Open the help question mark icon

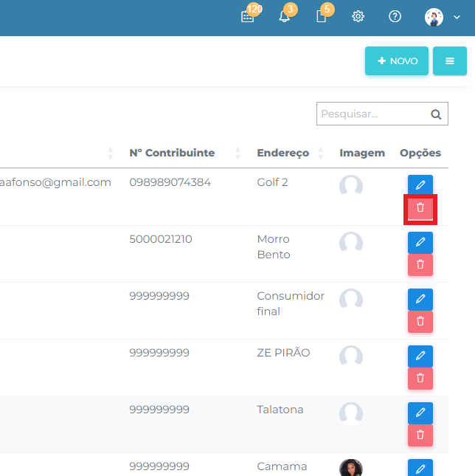click(395, 17)
